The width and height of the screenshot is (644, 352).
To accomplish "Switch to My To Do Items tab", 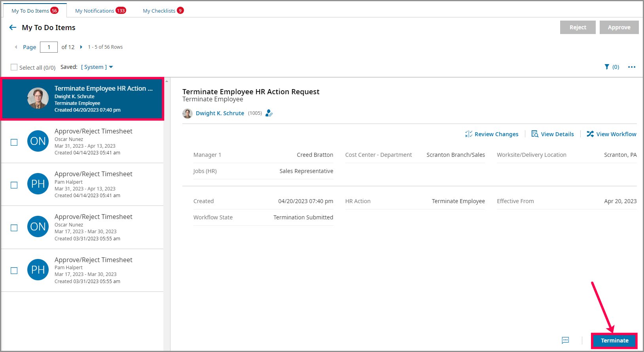I will pos(35,11).
